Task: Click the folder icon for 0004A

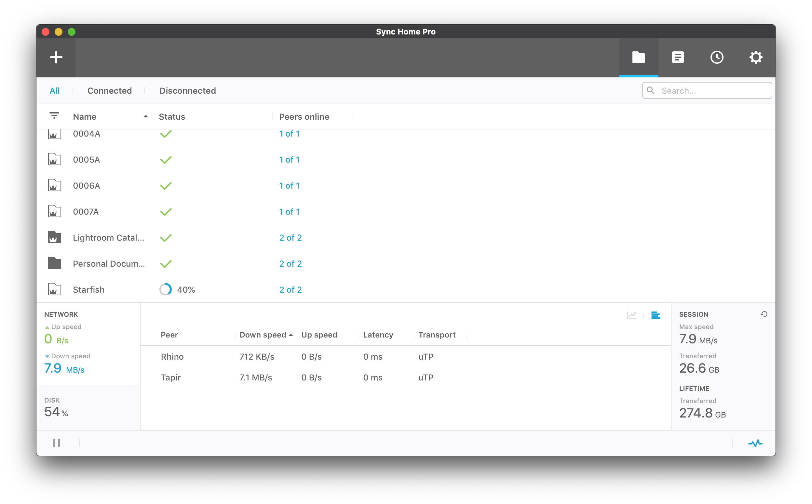Action: click(55, 134)
